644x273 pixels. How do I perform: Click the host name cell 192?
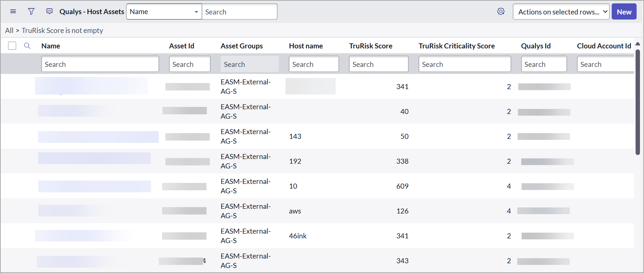295,161
